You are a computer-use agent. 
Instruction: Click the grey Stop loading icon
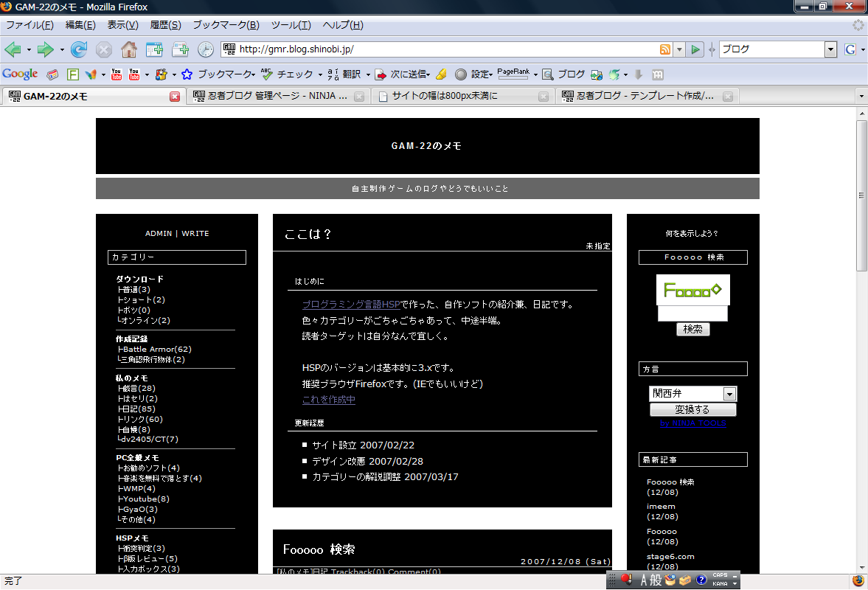coord(103,49)
